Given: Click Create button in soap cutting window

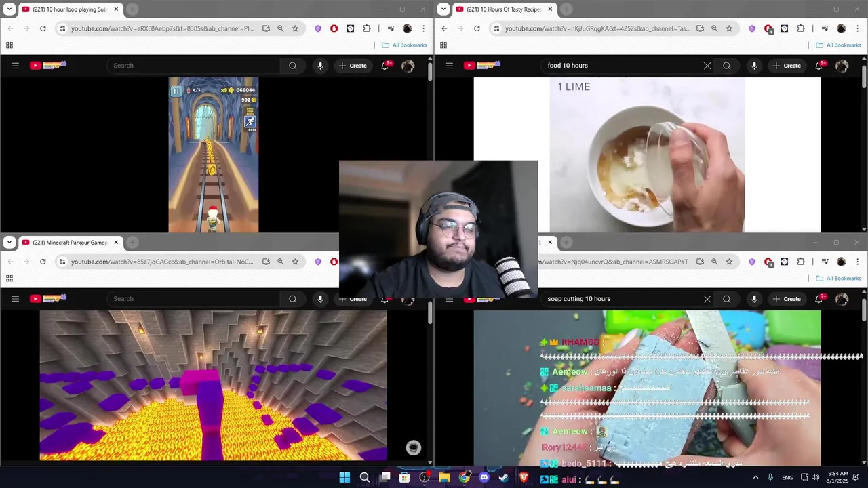Looking at the screenshot, I should [787, 299].
